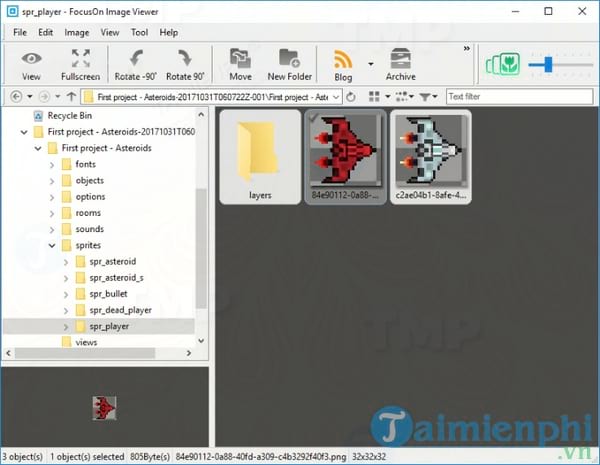Open forward history dropdown arrow
600x465 pixels.
57,97
